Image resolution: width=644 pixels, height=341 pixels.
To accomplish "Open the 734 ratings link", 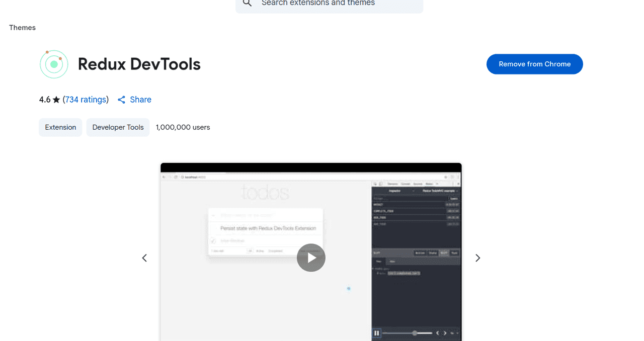I will (86, 100).
